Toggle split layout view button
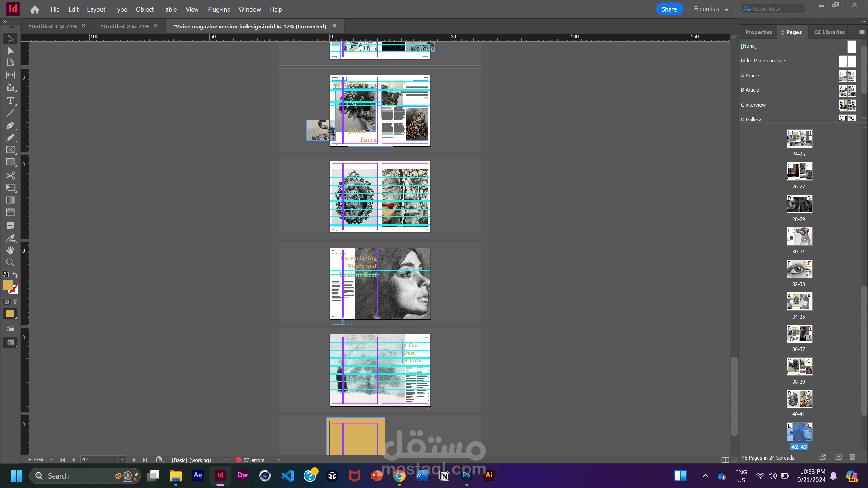868x488 pixels. click(725, 460)
